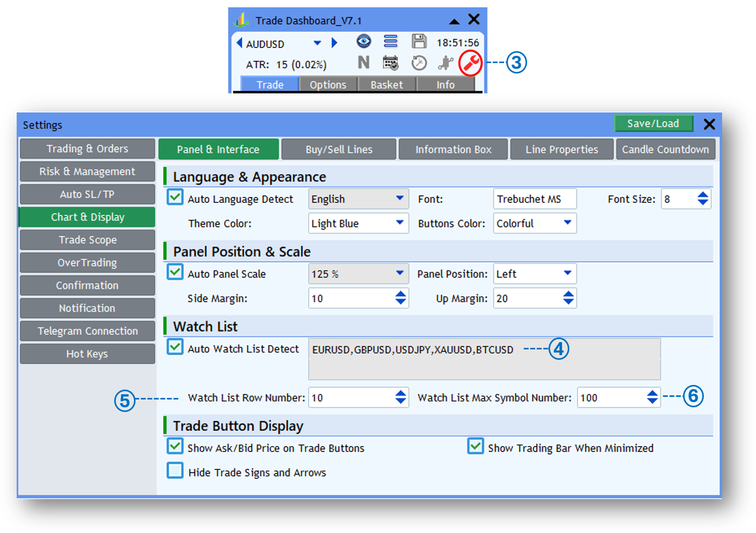Switch to the Buy/Sell Lines tab
This screenshot has width=756, height=533.
[x=339, y=149]
